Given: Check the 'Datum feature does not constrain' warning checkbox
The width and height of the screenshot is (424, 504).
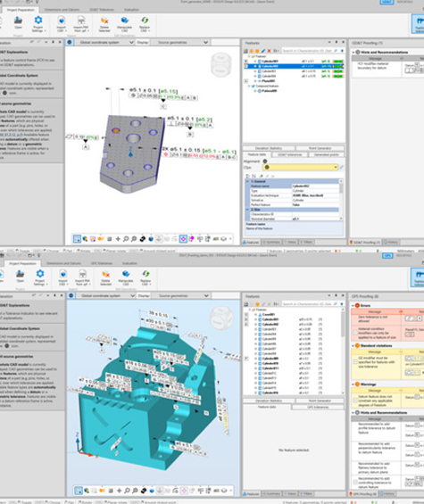Looking at the screenshot, I should [355, 401].
